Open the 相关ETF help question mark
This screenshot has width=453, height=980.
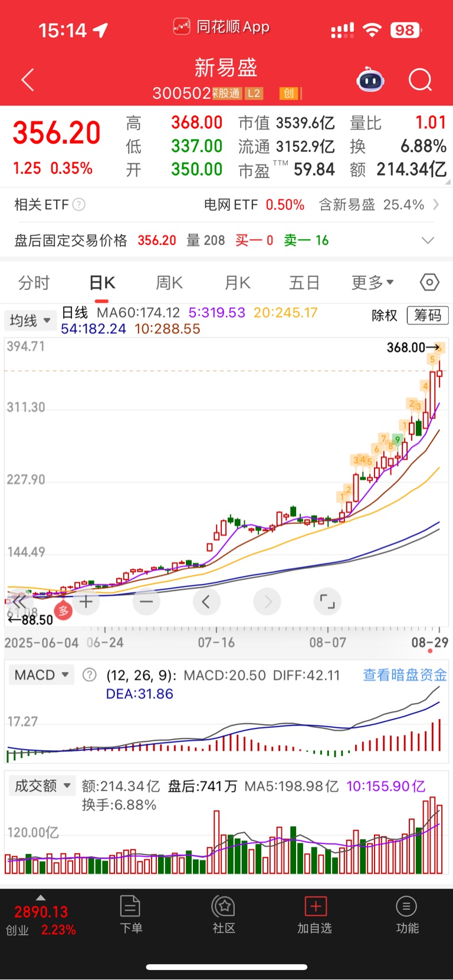click(x=79, y=204)
